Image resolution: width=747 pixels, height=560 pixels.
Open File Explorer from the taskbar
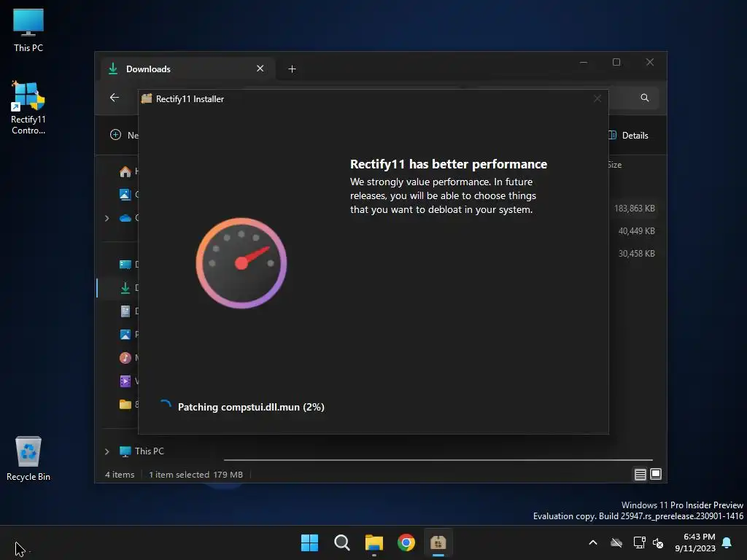point(374,542)
